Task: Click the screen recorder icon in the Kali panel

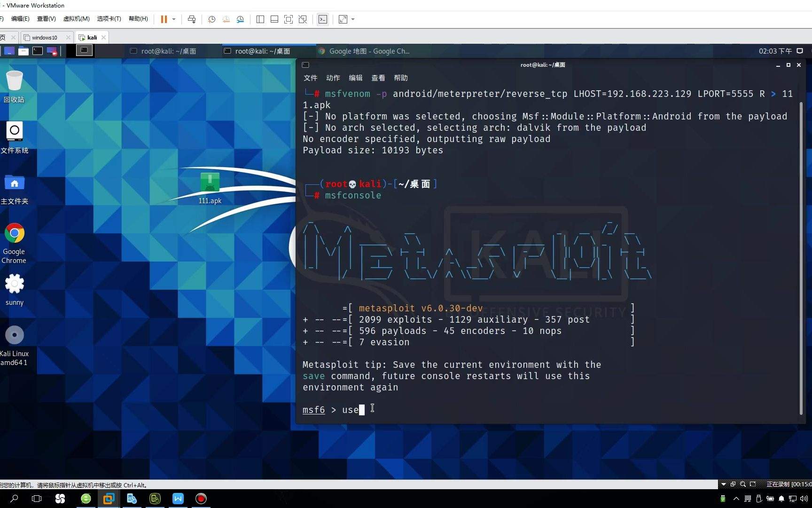Action: (52, 51)
